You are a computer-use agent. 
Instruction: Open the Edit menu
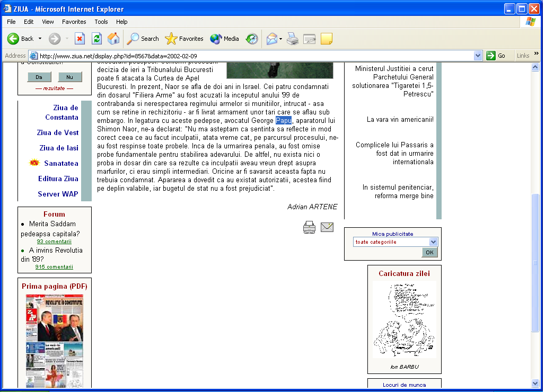29,22
